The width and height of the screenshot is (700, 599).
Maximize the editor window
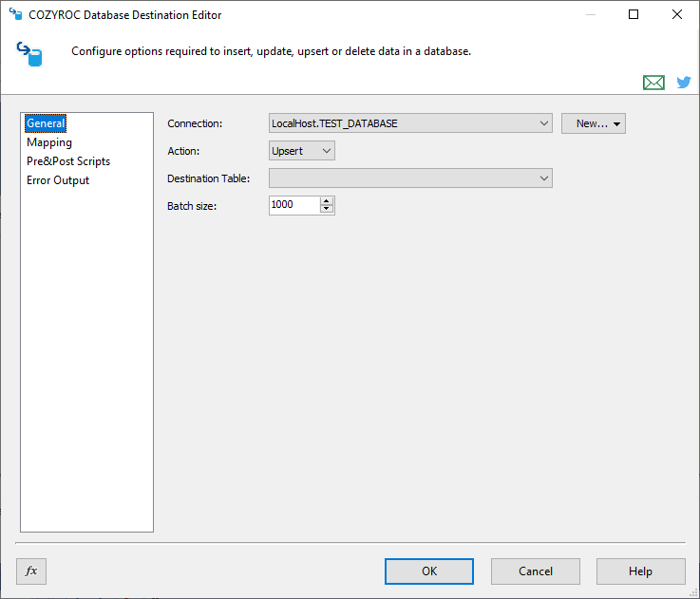click(x=633, y=15)
